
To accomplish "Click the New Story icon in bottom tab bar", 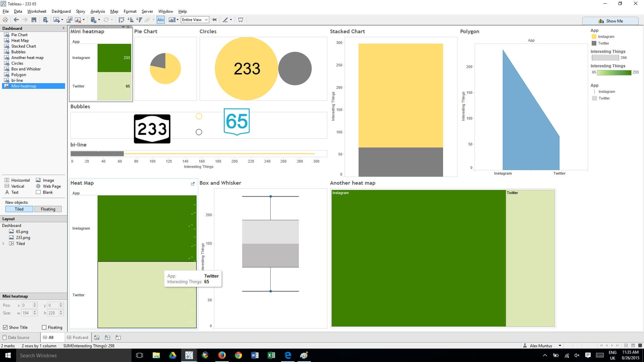I will (x=118, y=338).
